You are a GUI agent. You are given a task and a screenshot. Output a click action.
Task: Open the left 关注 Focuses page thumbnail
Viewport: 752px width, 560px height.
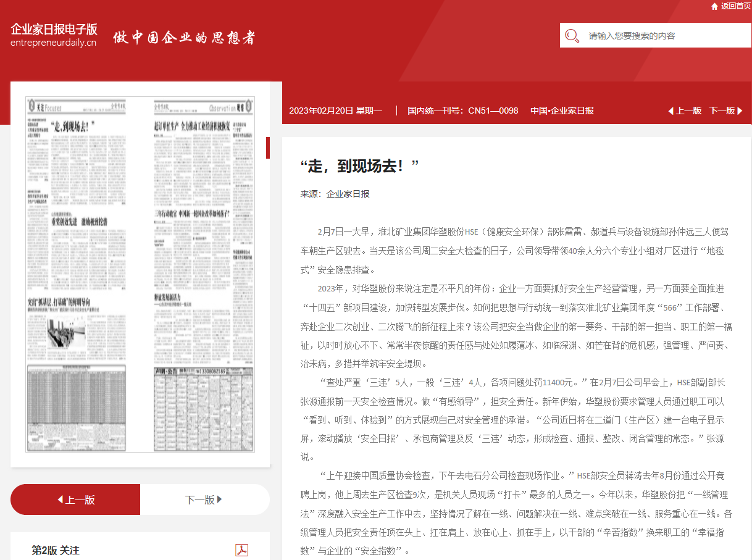82,275
